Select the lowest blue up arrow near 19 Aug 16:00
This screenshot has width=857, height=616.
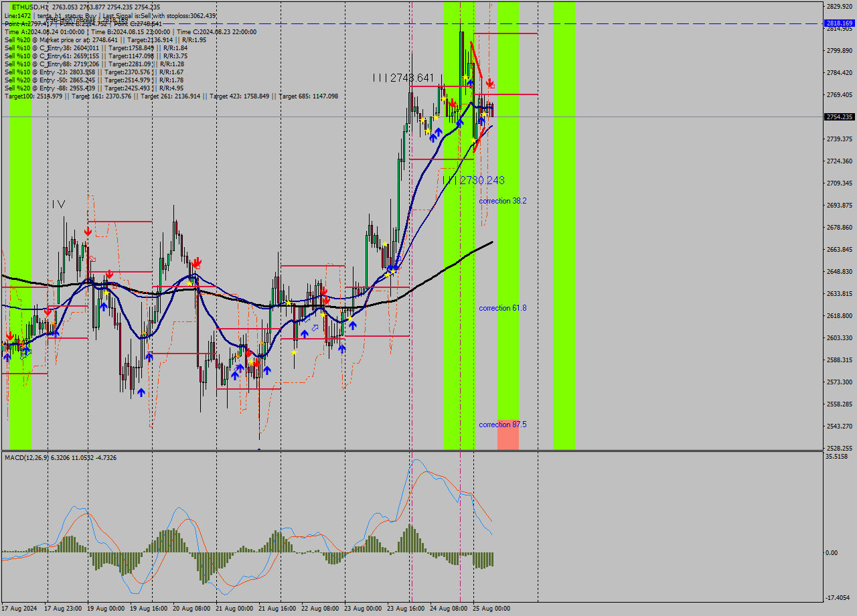[x=141, y=392]
